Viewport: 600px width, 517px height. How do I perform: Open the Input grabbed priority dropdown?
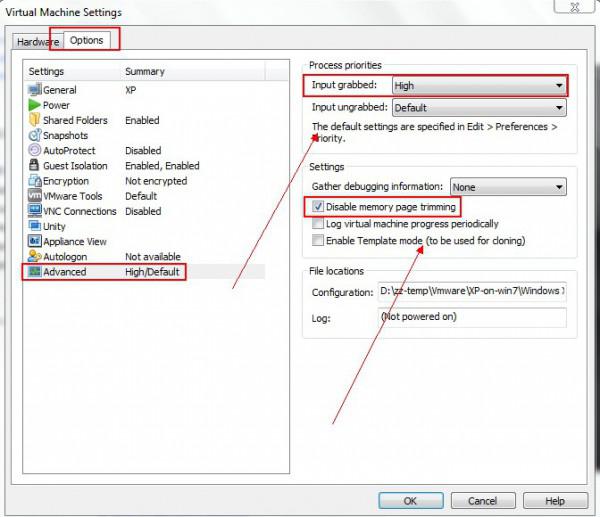click(479, 87)
